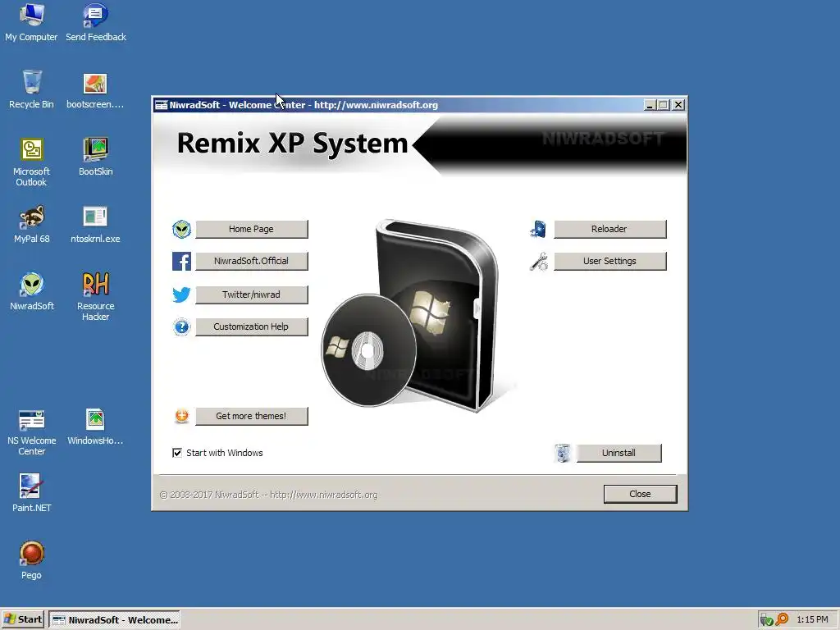Minimize the Welcome Center window

click(x=650, y=105)
